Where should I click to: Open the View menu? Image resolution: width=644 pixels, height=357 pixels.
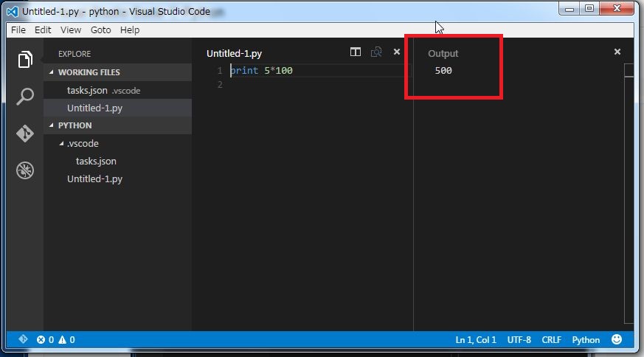coord(71,30)
